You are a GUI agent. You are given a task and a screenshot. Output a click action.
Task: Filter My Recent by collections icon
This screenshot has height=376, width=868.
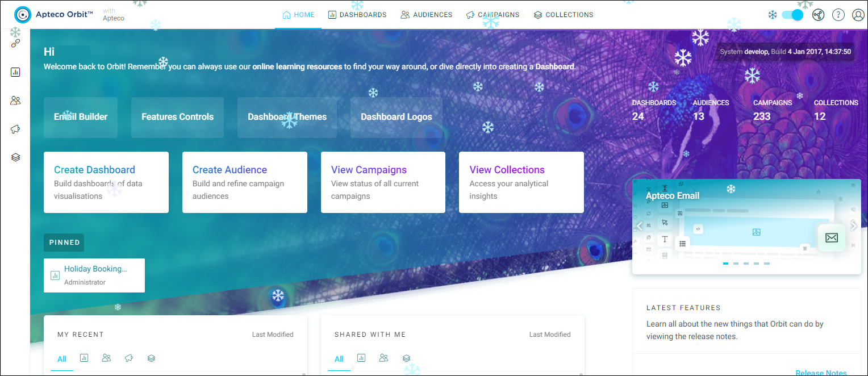151,358
